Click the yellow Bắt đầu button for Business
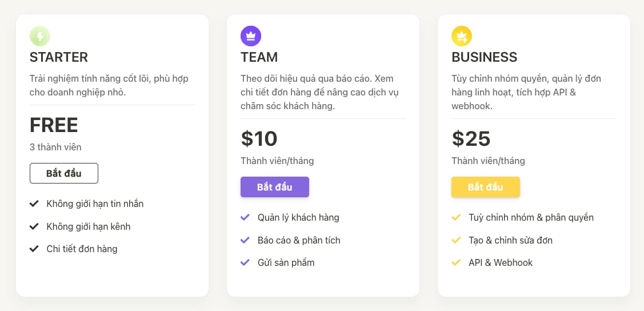The width and height of the screenshot is (644, 311). click(486, 187)
